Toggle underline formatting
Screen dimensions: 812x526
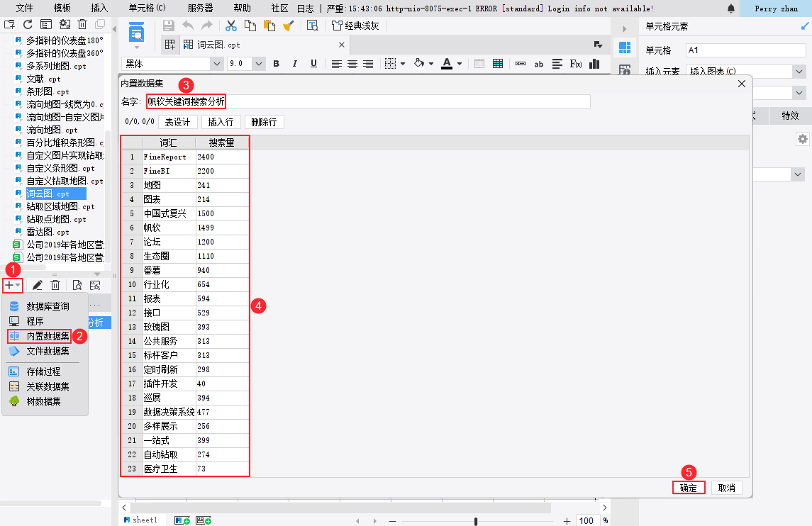tap(313, 64)
